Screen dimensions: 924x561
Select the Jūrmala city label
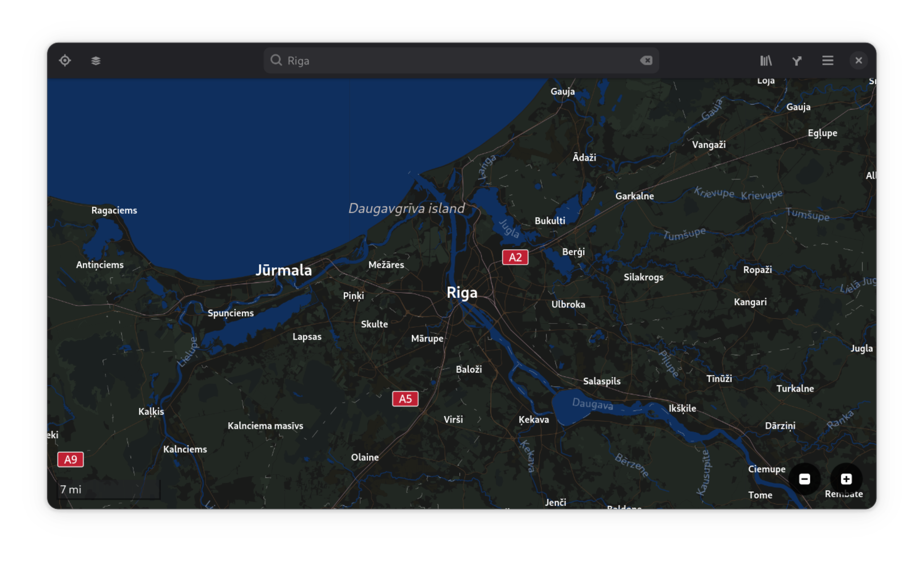[284, 270]
